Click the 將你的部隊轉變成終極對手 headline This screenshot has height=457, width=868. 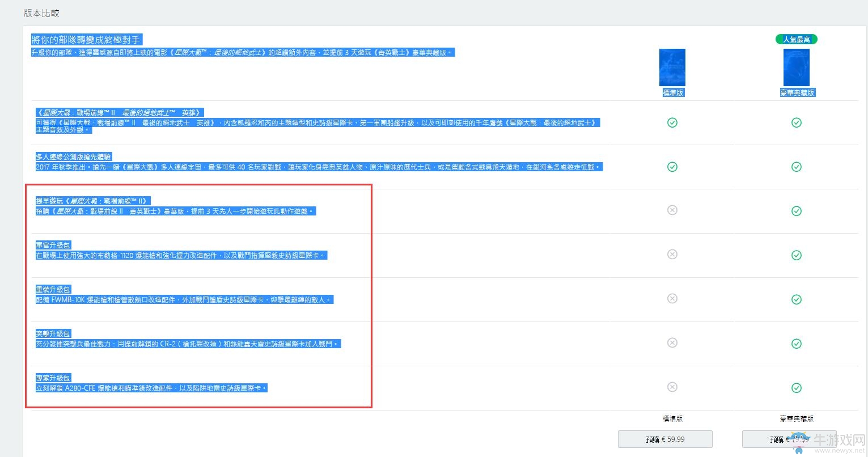[x=86, y=40]
